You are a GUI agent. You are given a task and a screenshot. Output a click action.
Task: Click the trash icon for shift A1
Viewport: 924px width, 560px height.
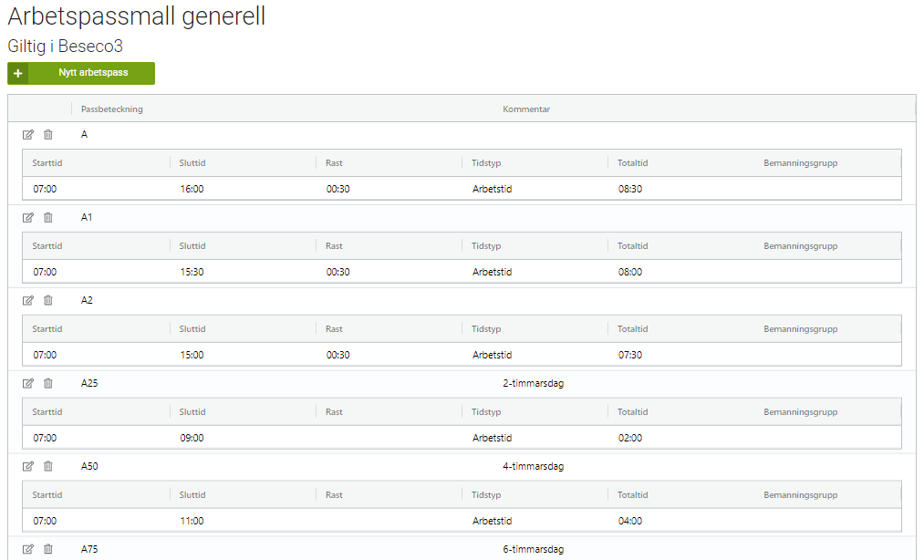(x=48, y=218)
